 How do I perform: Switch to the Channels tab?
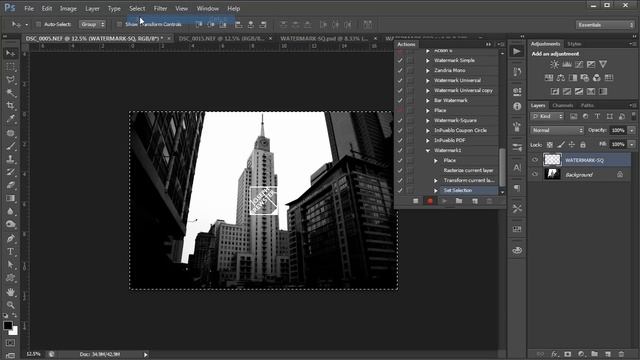562,105
